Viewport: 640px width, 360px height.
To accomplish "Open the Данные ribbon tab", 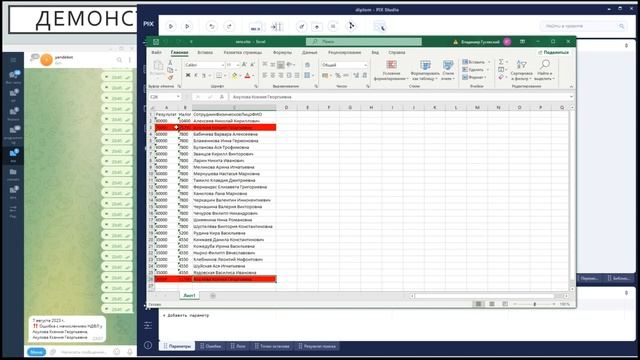I will click(x=309, y=53).
